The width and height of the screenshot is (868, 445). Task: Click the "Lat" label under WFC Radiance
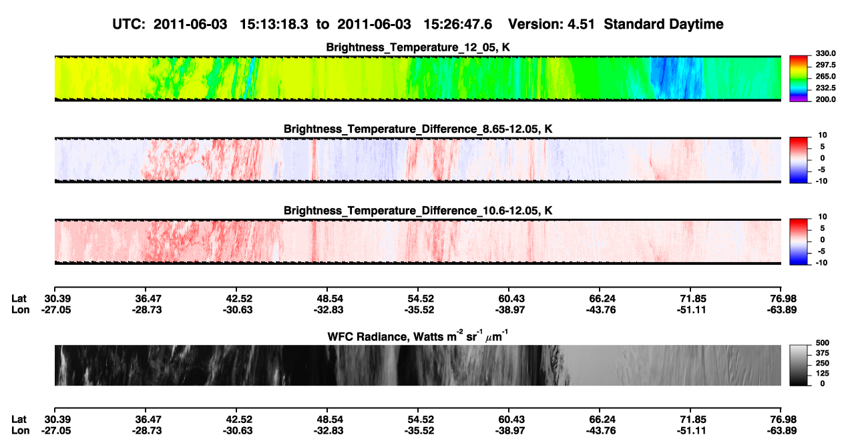coord(19,419)
